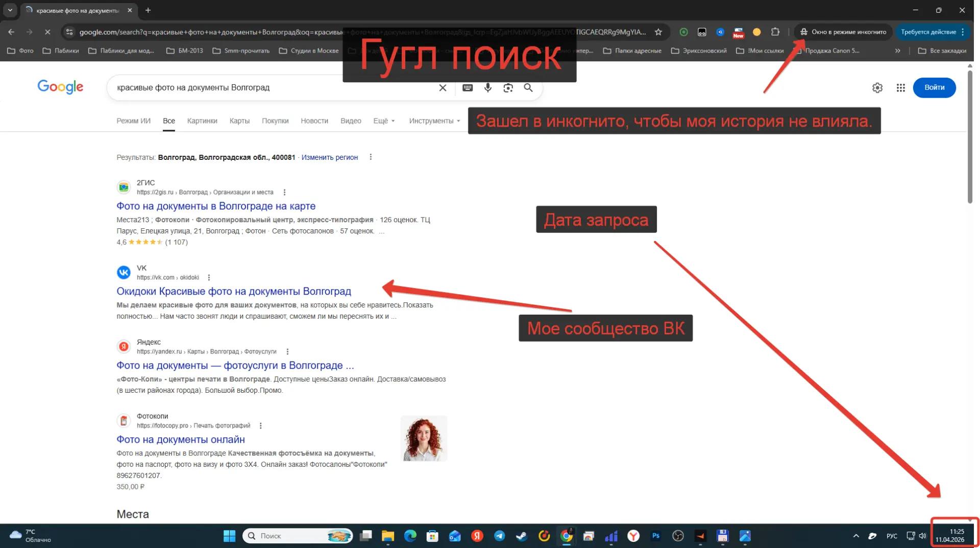980x548 pixels.
Task: Switch to Карты search tab
Action: pyautogui.click(x=239, y=121)
